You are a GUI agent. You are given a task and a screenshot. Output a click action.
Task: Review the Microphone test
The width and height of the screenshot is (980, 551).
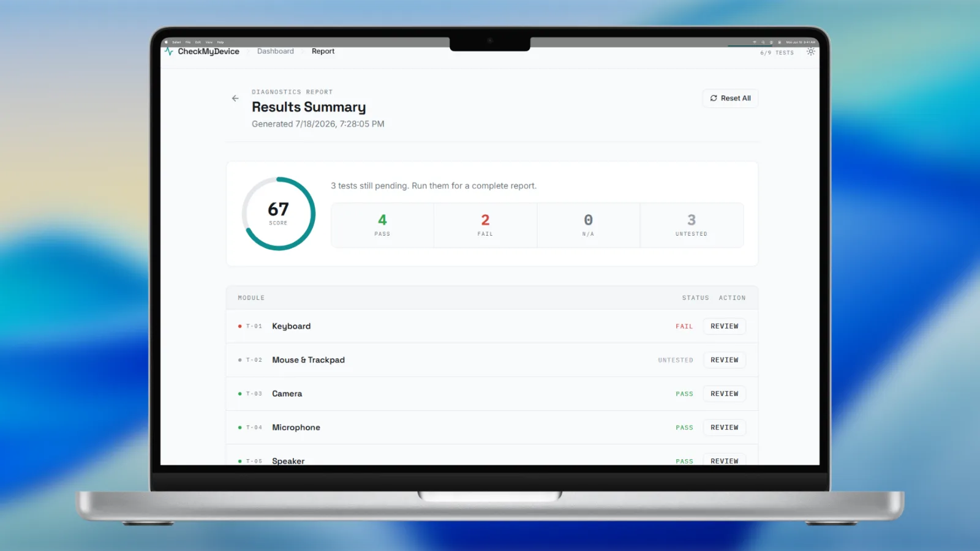[x=724, y=427]
